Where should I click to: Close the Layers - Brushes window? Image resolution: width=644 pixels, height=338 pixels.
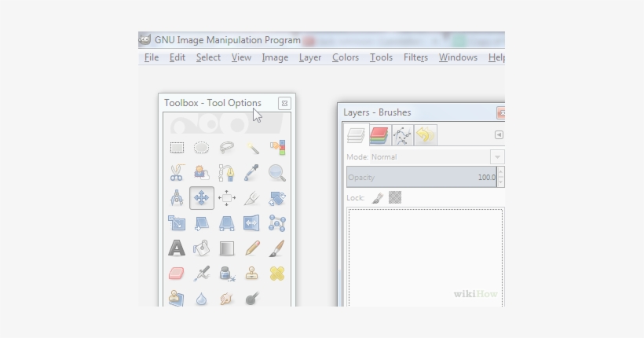(501, 112)
